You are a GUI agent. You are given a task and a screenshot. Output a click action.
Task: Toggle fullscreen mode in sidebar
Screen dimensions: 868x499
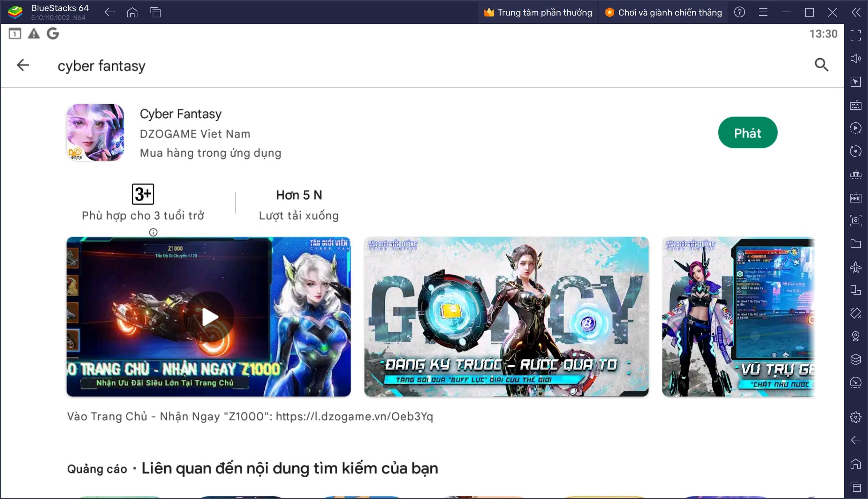(856, 35)
